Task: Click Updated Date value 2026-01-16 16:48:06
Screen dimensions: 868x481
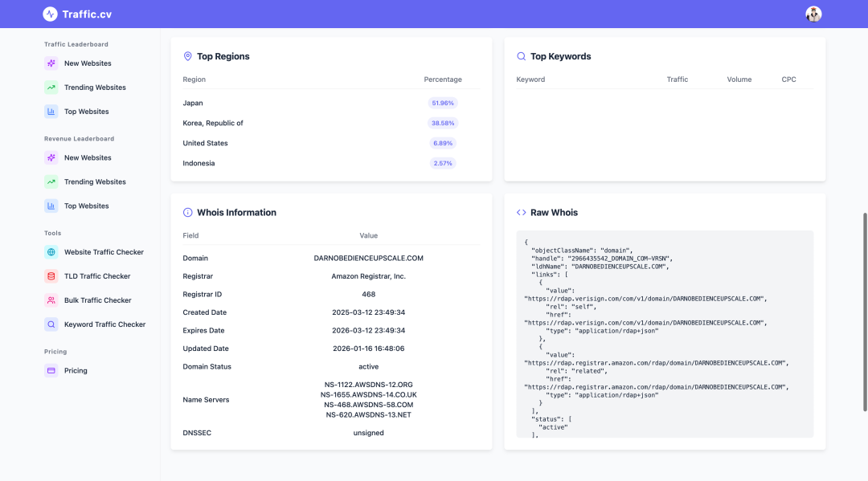Action: click(368, 349)
